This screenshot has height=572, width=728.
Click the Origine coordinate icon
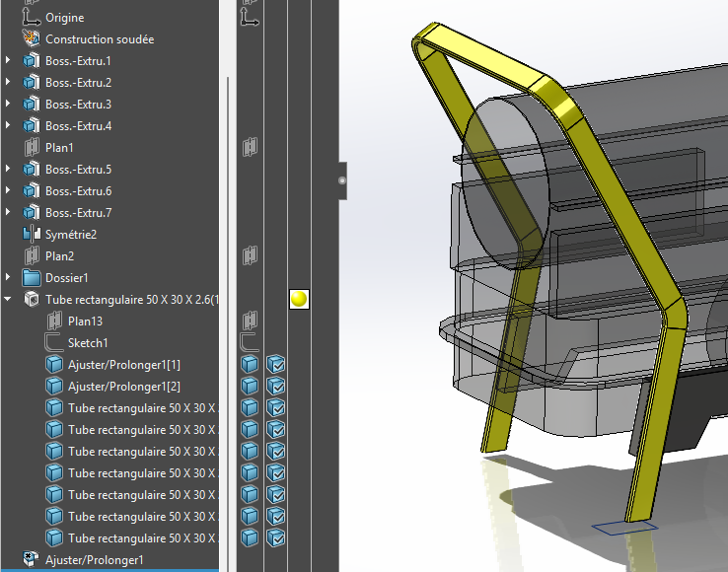click(x=31, y=18)
